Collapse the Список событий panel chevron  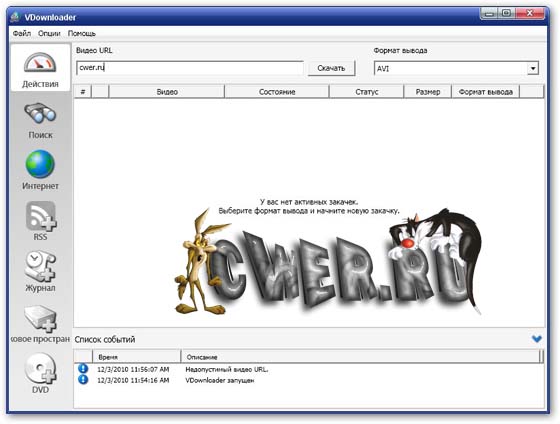coord(536,339)
